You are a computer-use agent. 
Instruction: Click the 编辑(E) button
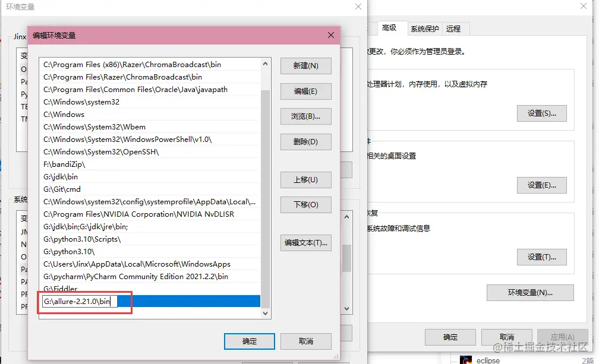tap(305, 91)
